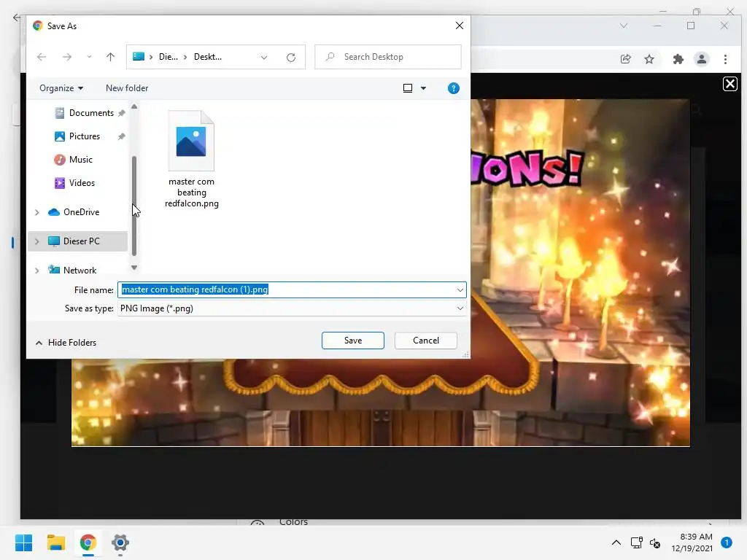This screenshot has width=747, height=560.
Task: Bookmark this page with star icon
Action: pyautogui.click(x=649, y=59)
